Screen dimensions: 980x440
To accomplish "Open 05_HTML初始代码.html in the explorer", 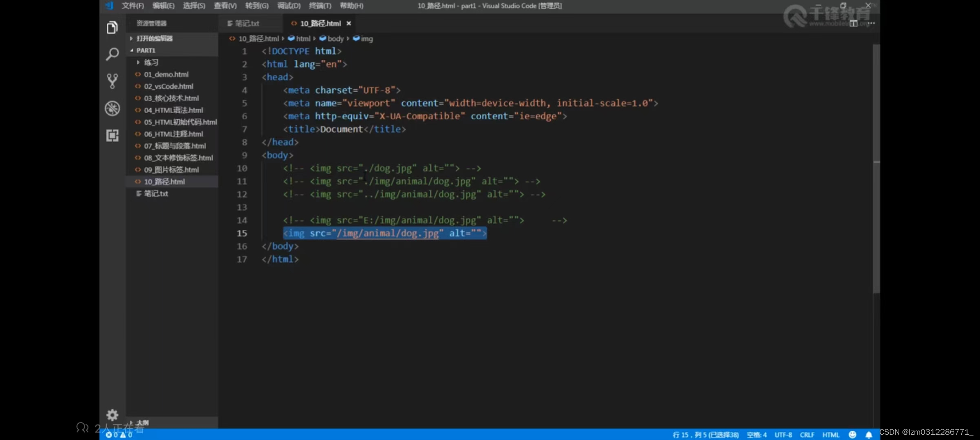I will [x=172, y=122].
